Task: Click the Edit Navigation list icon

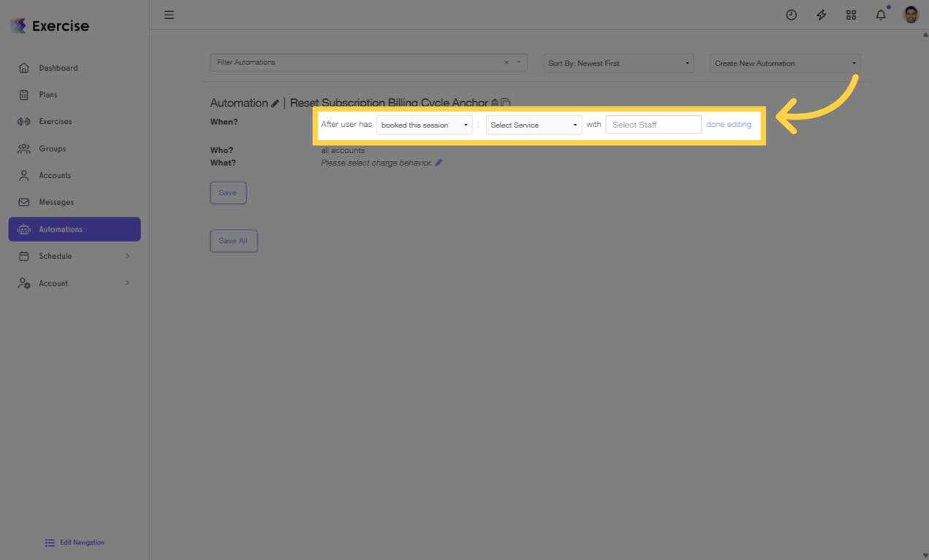Action: click(x=50, y=542)
